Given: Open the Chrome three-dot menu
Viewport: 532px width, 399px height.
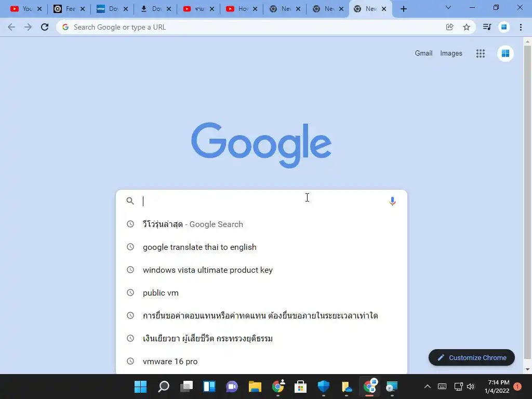Looking at the screenshot, I should pos(521,27).
